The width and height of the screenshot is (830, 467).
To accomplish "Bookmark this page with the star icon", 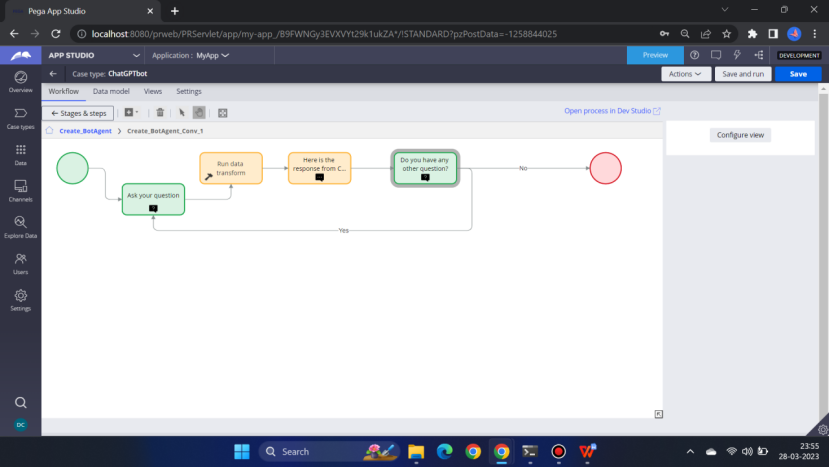I will [x=727, y=34].
